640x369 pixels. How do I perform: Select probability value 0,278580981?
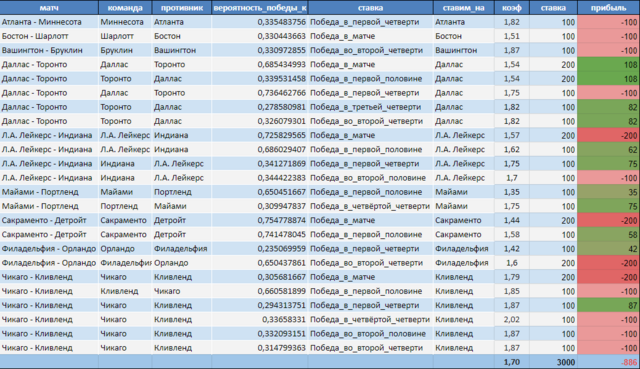(260, 107)
